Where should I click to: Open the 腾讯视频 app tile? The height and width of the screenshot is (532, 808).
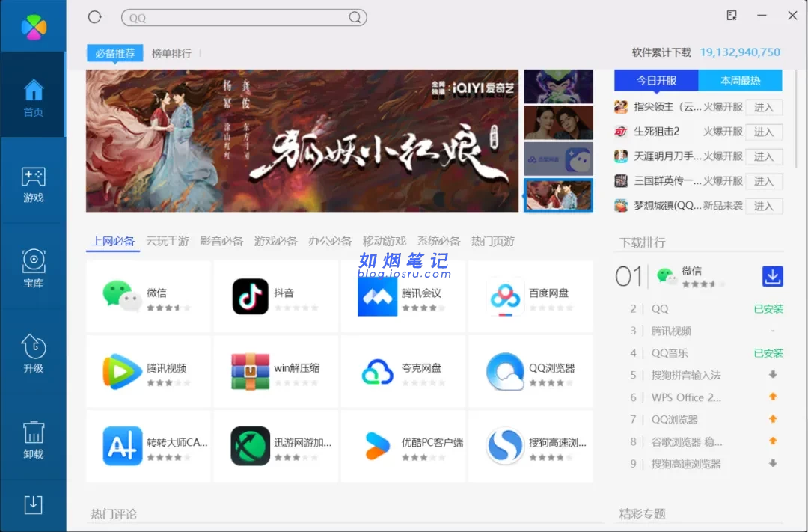[148, 372]
